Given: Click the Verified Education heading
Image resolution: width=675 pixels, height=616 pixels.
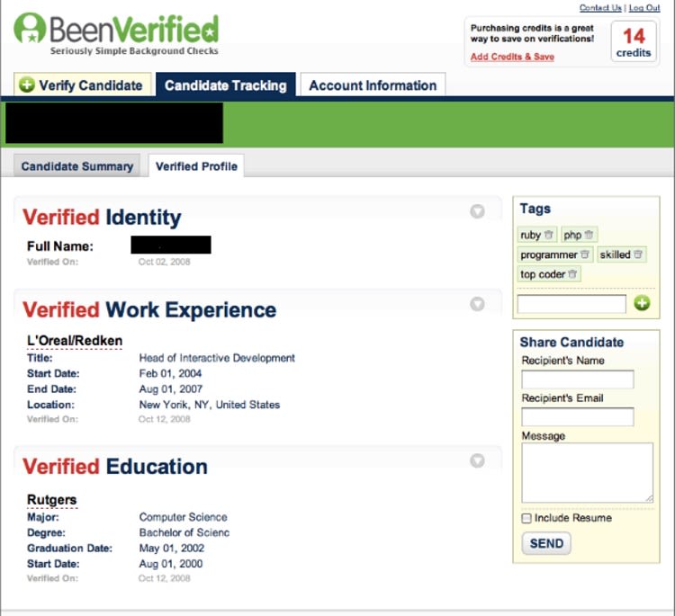Looking at the screenshot, I should 115,467.
